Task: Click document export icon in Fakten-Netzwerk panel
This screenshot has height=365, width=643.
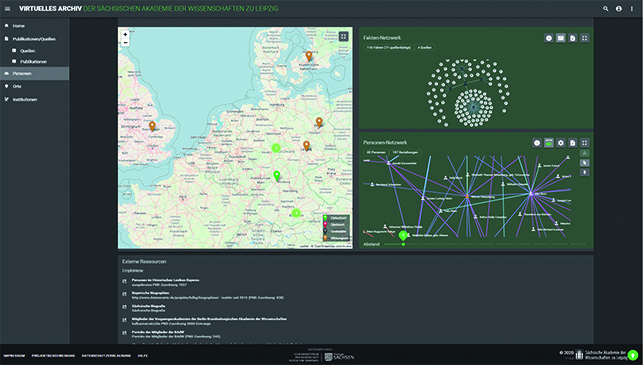Action: [572, 38]
